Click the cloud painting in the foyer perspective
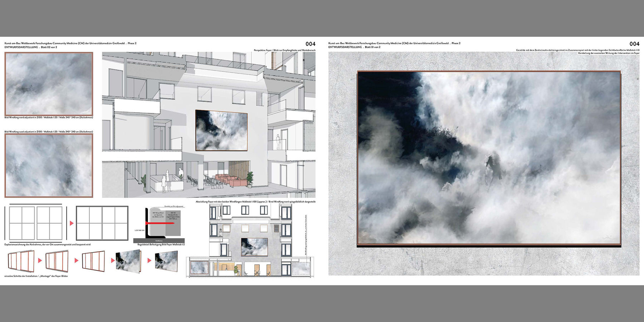Screen dimensions: 644x322 tap(221, 131)
